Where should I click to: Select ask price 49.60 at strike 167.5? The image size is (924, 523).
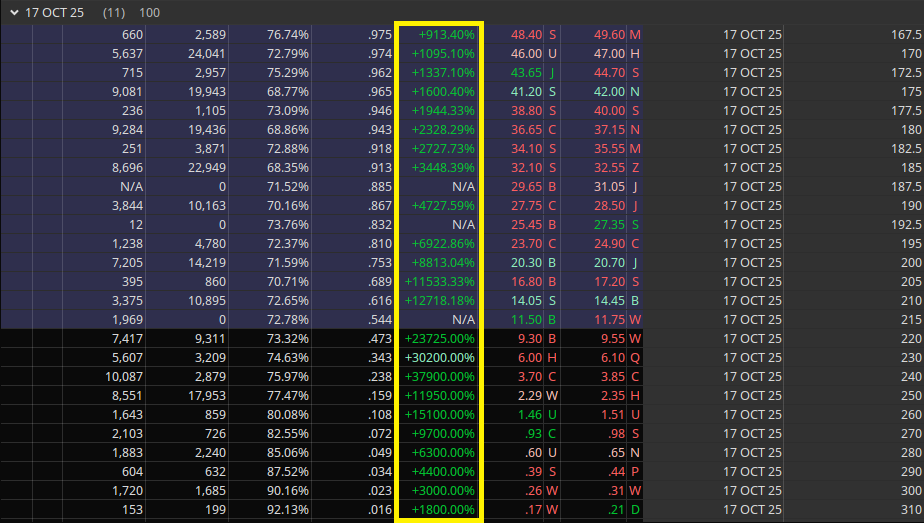608,34
